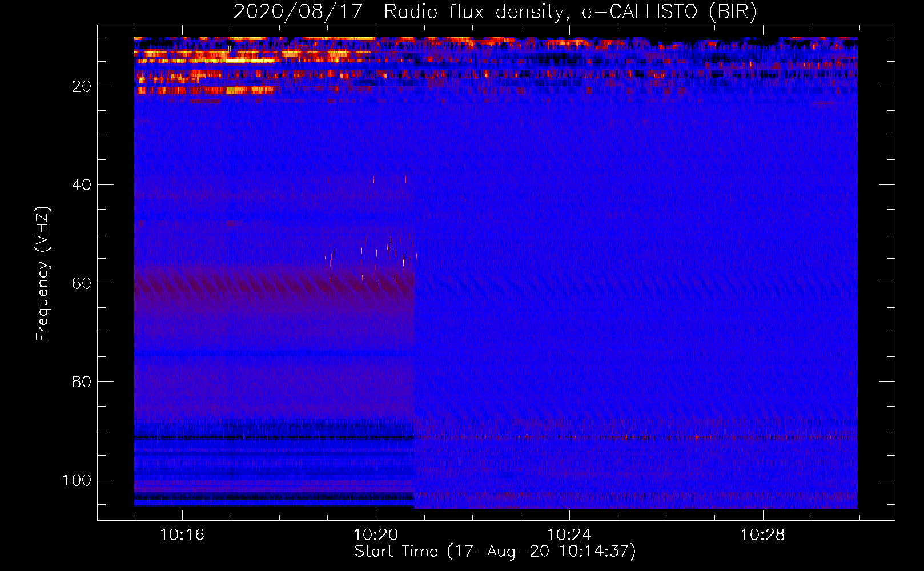The height and width of the screenshot is (571, 924).
Task: Click the '10:28' time tick label
Action: 763,535
